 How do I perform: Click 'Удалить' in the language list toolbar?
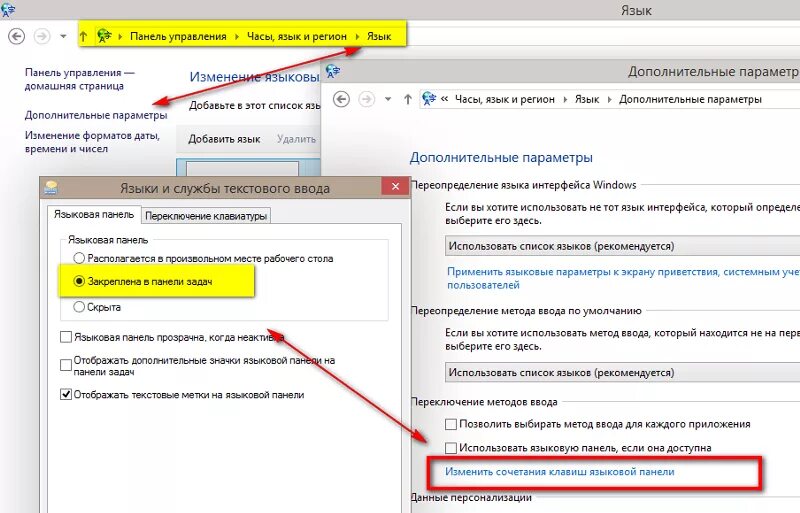296,139
